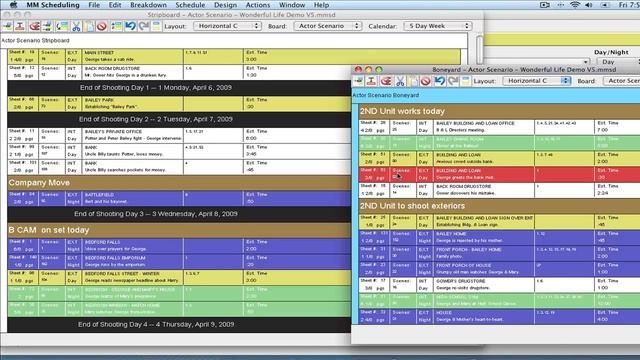Viewport: 640px width, 360px height.
Task: Click the gray Redo arrow in Stripboard toolbar
Action: (x=144, y=27)
